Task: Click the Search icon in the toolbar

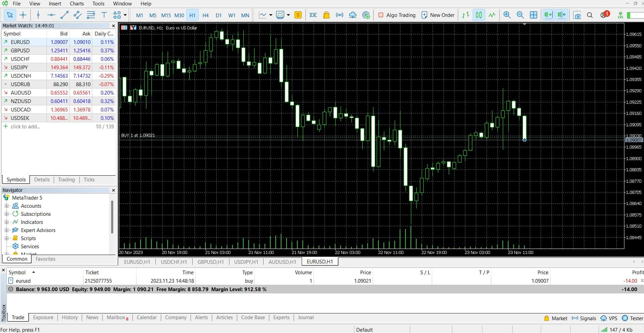Action: pyautogui.click(x=589, y=15)
